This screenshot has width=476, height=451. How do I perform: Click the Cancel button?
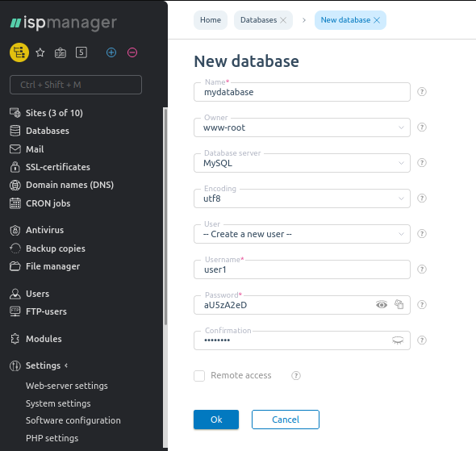286,420
